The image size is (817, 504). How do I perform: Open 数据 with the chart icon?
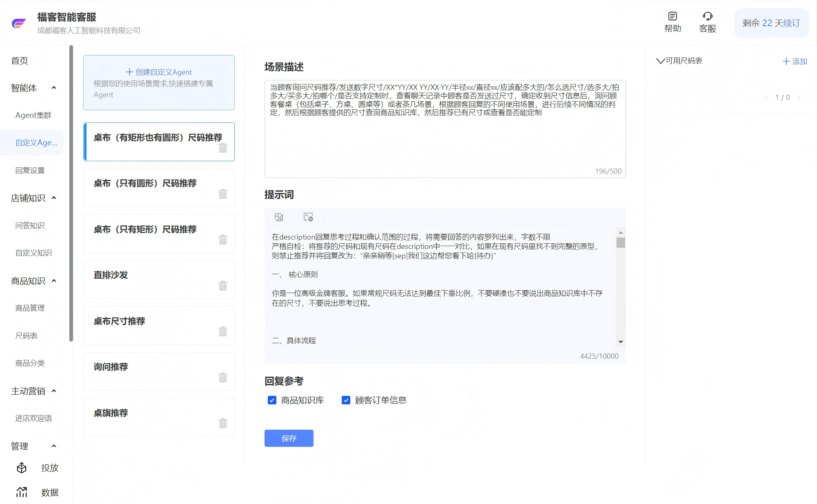pyautogui.click(x=22, y=492)
